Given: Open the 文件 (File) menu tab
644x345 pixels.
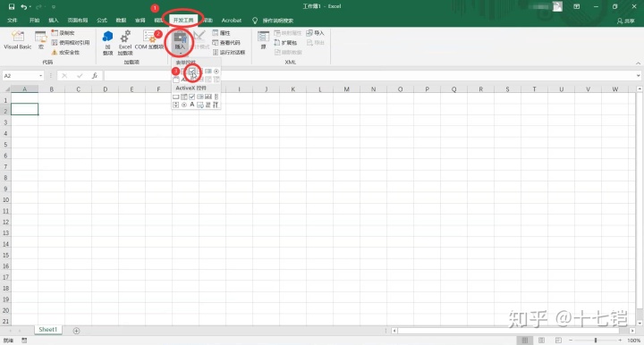Looking at the screenshot, I should click(13, 20).
